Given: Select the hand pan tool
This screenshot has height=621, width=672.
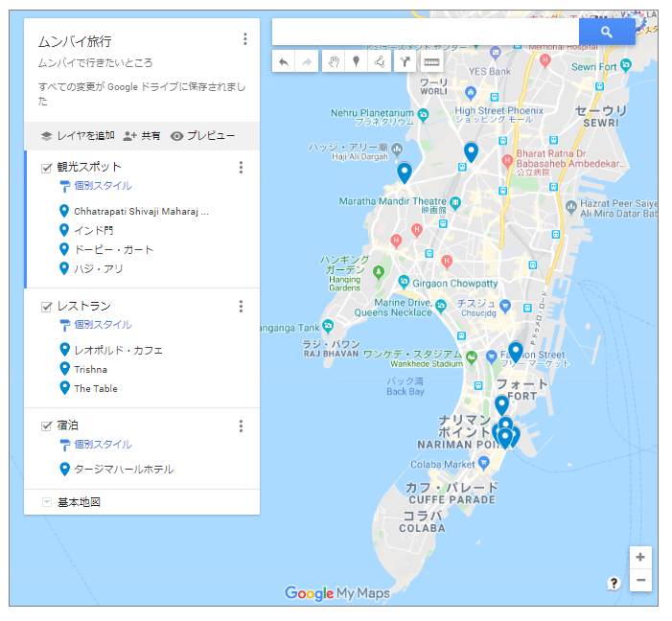Looking at the screenshot, I should (x=334, y=62).
